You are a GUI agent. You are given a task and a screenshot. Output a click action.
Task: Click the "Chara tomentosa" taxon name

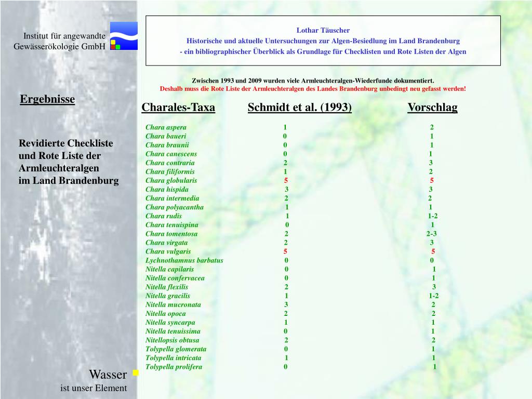(x=171, y=234)
